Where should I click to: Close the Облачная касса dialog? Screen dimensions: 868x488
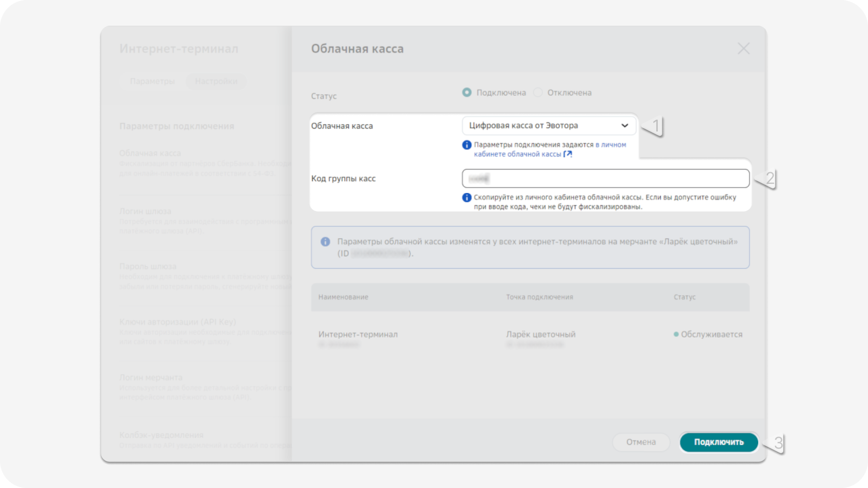click(x=743, y=48)
